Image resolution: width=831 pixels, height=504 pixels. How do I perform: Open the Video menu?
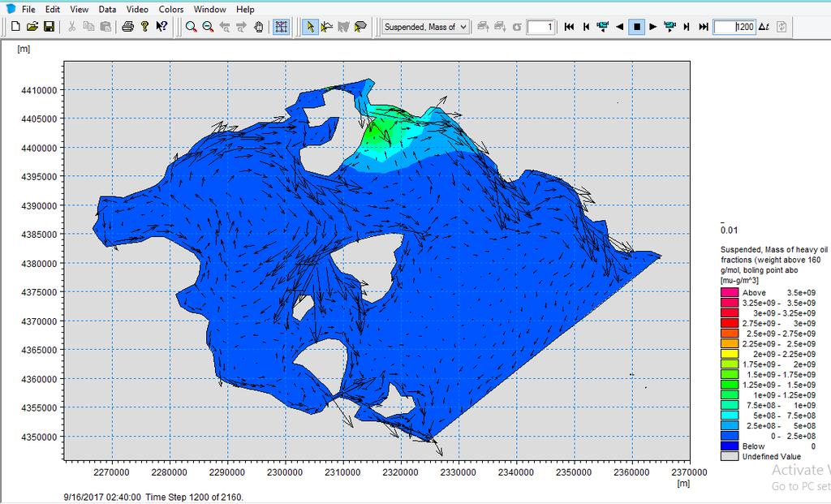(x=137, y=9)
